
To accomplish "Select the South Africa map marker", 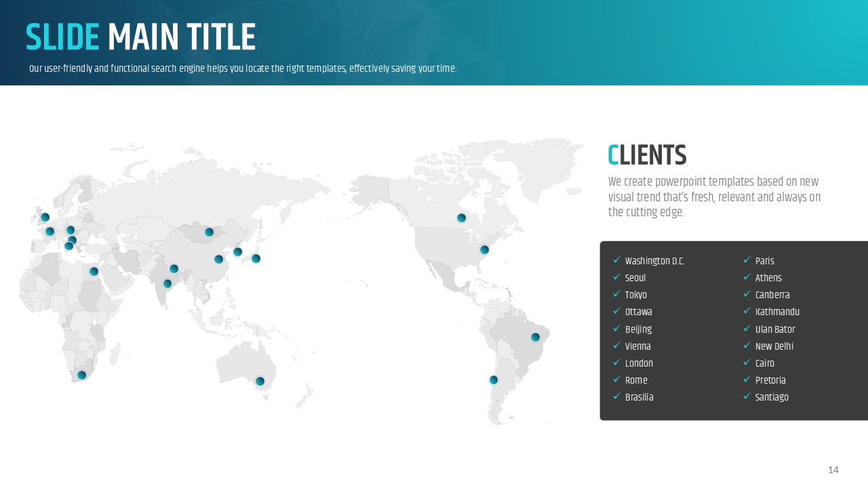I will click(x=82, y=375).
